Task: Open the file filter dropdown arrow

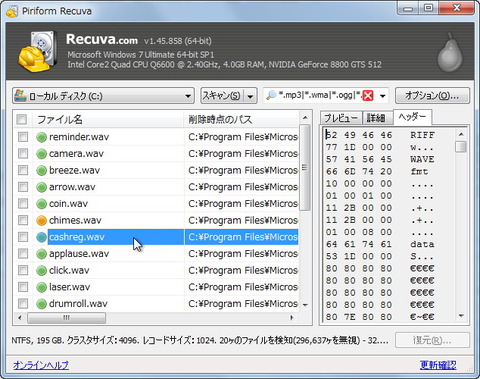Action: click(383, 96)
